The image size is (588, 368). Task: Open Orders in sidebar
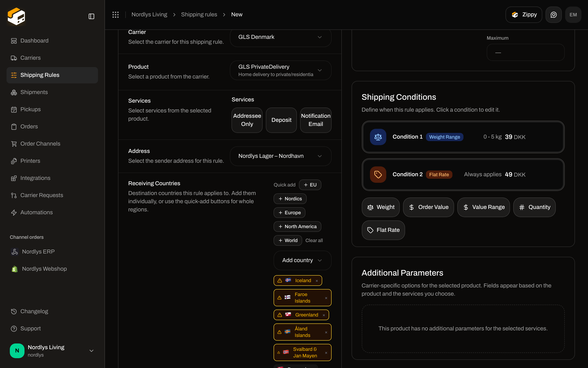52,127
